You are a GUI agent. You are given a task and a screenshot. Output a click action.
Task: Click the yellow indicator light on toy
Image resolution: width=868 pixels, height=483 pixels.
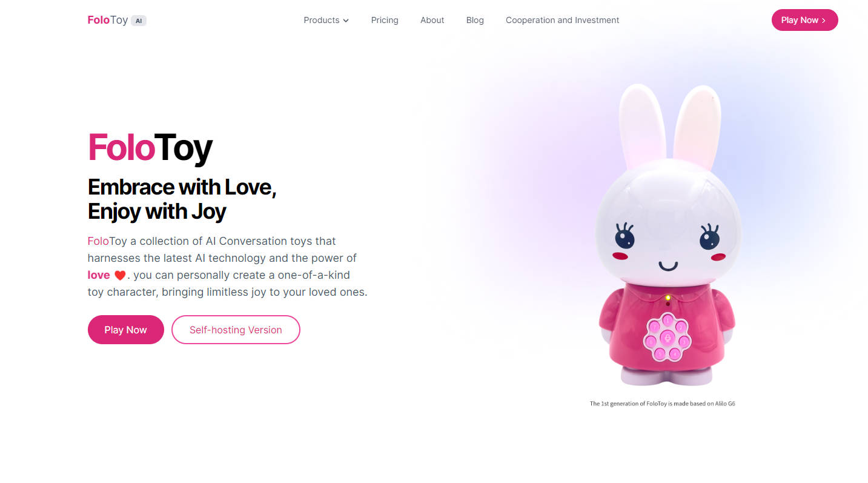[x=668, y=298]
